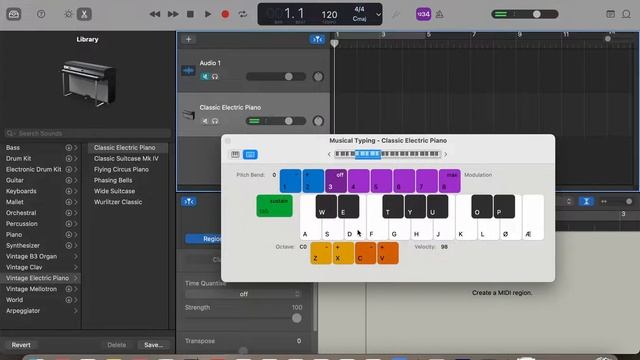Mute the Classic Electric Piano track
640x360 pixels.
[x=205, y=121]
